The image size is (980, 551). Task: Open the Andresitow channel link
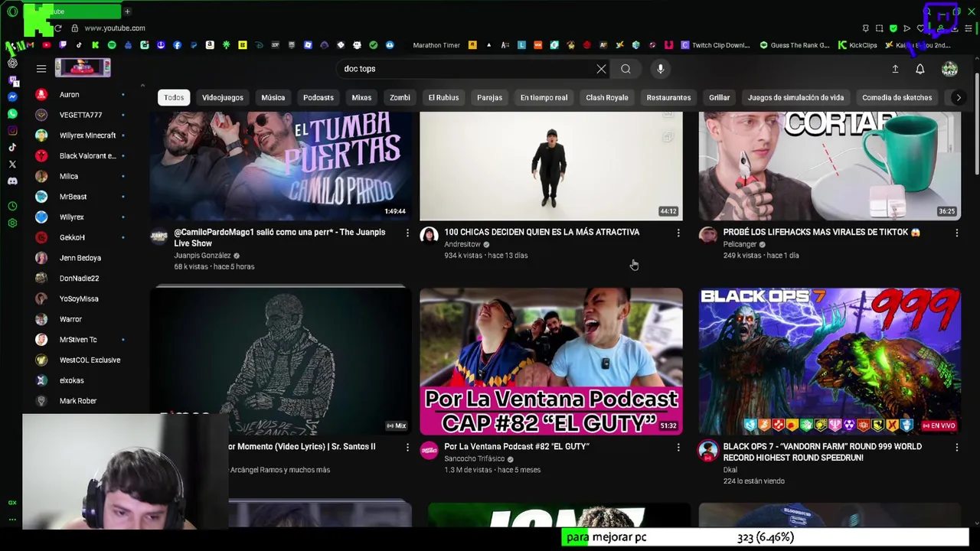462,244
